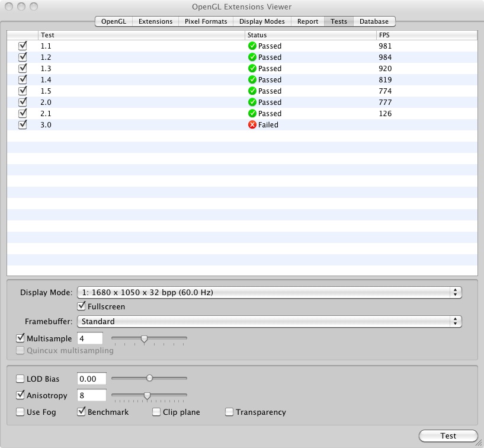The height and width of the screenshot is (448, 484).
Task: Select the Tests tab
Action: pos(339,21)
